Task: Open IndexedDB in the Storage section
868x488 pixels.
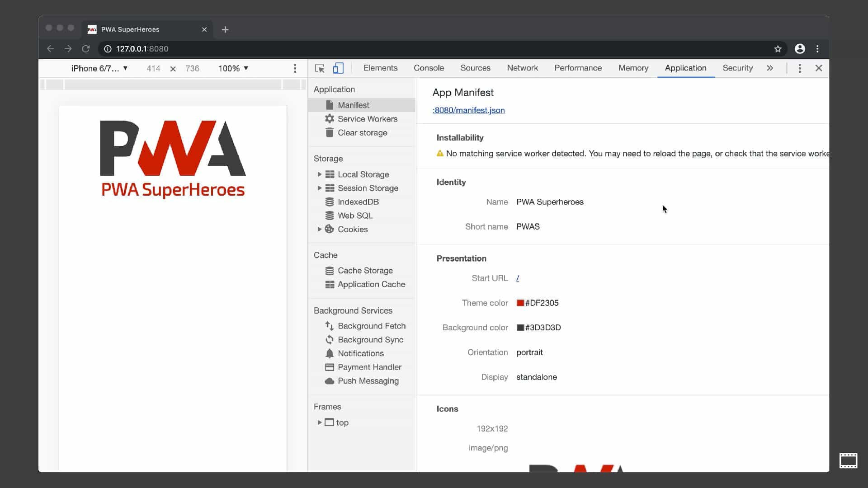Action: pyautogui.click(x=358, y=202)
